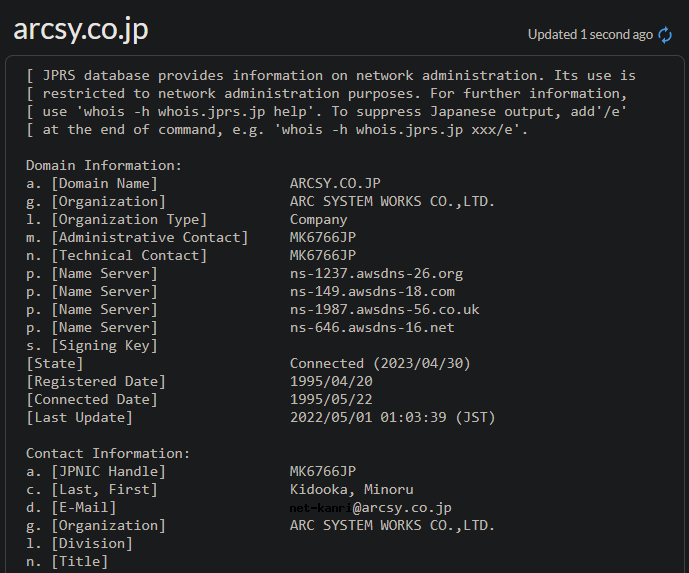Click the Last Update value 2022/05/01 01:03:39
689x573 pixels.
[x=392, y=417]
